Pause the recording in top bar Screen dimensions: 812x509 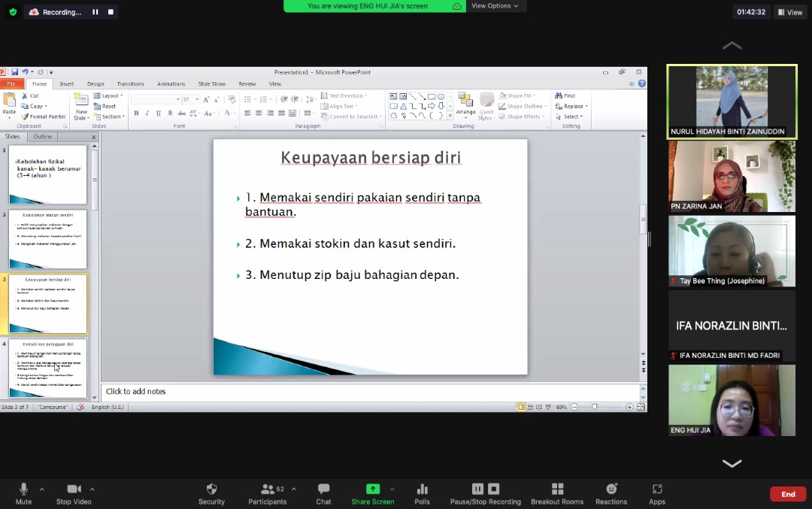click(95, 12)
